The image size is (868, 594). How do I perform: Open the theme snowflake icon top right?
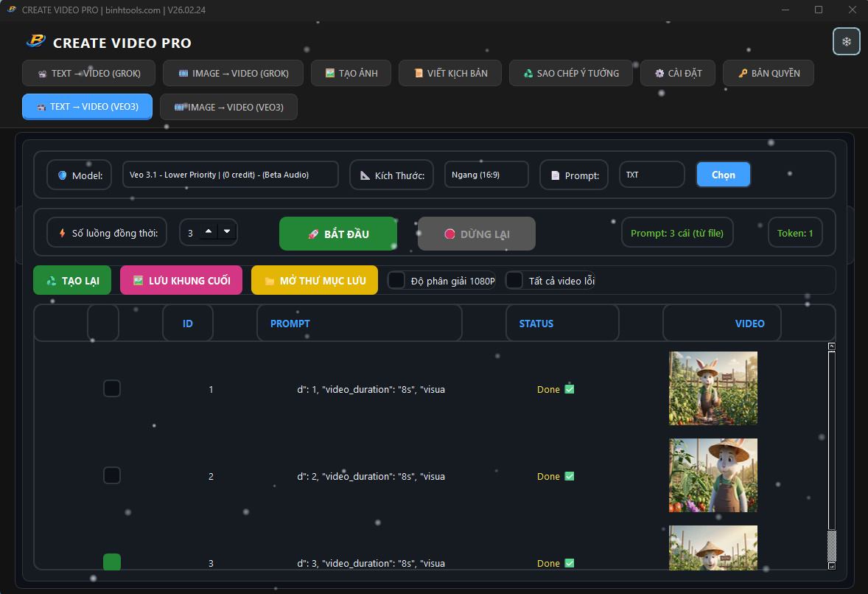(846, 41)
